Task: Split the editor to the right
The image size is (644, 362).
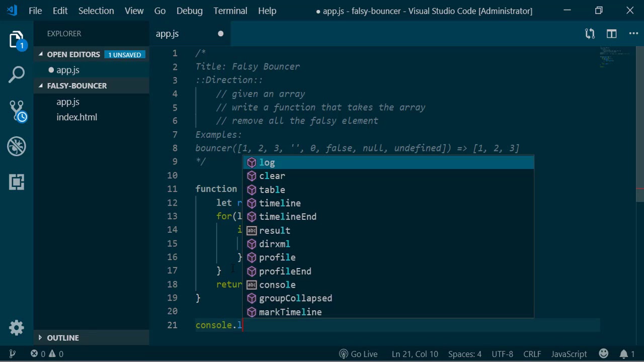Action: 611,34
